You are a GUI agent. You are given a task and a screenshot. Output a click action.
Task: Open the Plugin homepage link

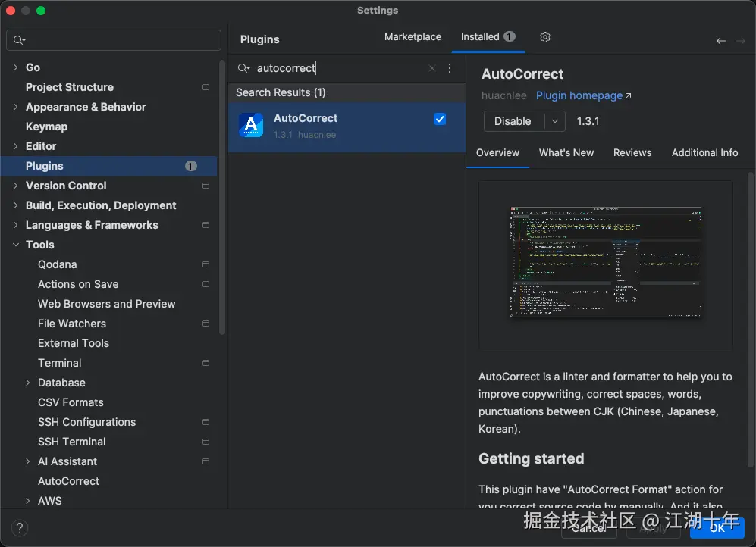583,95
